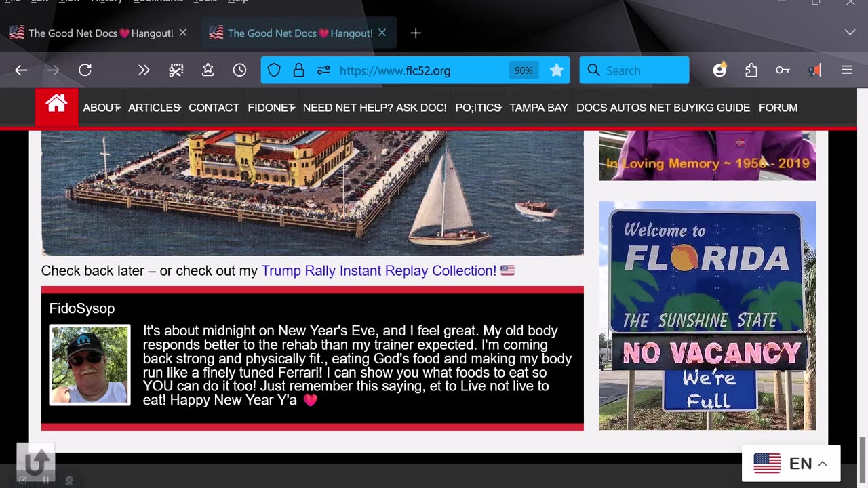Open the CONTACT page

coord(214,108)
